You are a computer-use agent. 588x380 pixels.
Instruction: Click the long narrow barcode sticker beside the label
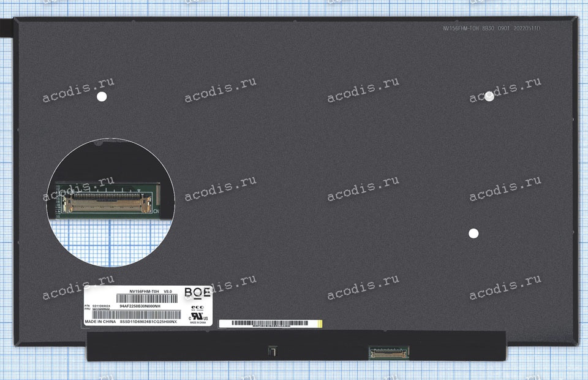point(269,323)
